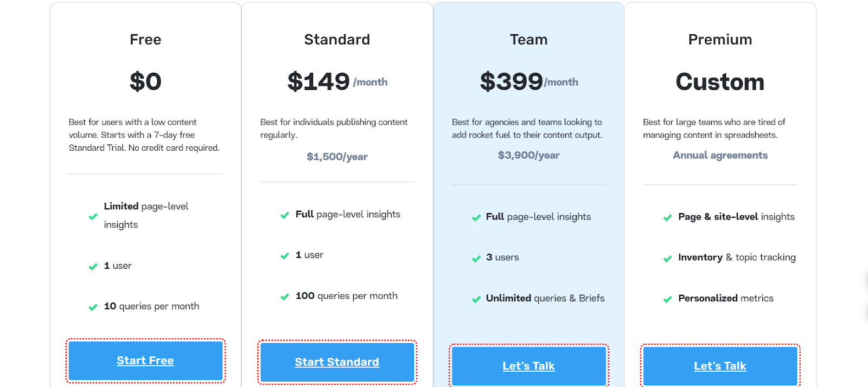The width and height of the screenshot is (868, 387).
Task: Click checkmark beside Limited page-level insights
Action: pos(93,216)
